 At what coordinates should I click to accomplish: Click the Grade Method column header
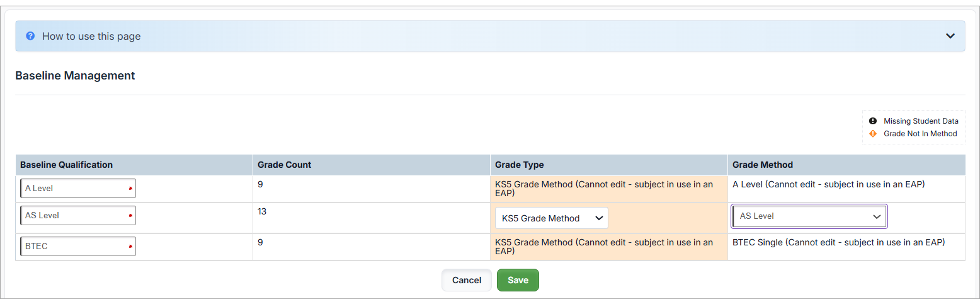763,165
